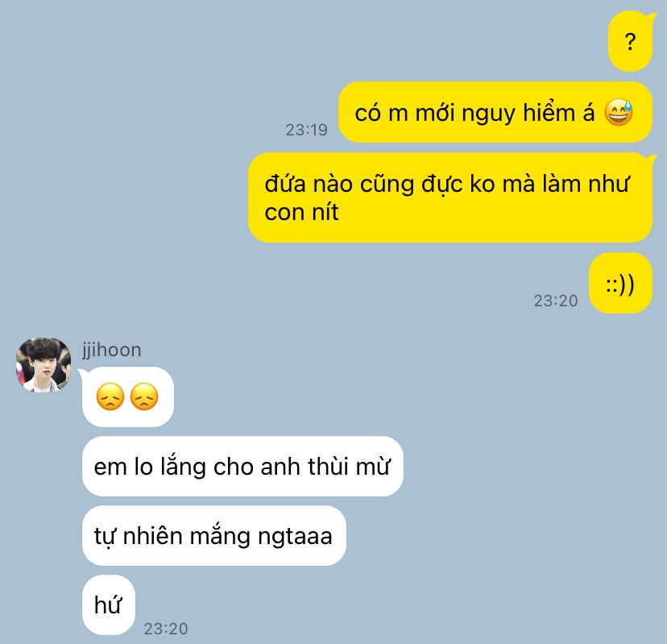
Task: Tap the 23:19 timestamp
Action: click(x=306, y=130)
